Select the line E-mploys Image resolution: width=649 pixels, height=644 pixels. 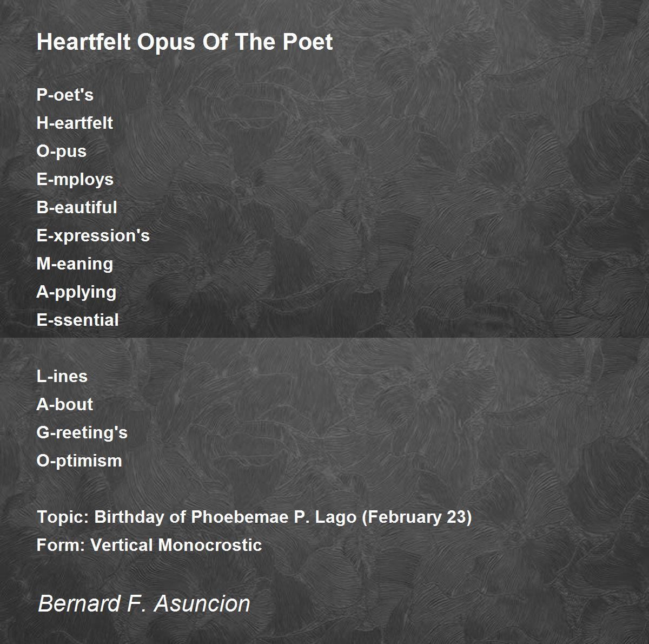tap(75, 179)
